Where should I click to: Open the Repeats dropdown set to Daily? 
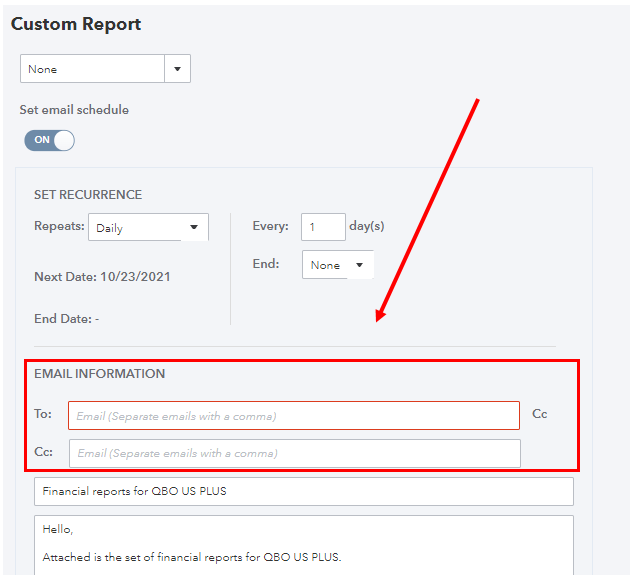pyautogui.click(x=148, y=227)
